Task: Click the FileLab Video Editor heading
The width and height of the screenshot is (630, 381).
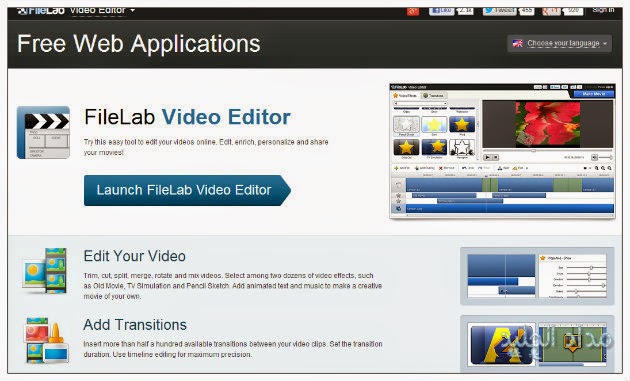Action: [187, 117]
